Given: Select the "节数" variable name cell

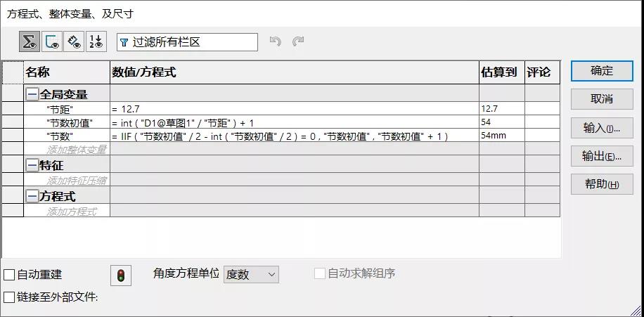Looking at the screenshot, I should click(x=67, y=136).
